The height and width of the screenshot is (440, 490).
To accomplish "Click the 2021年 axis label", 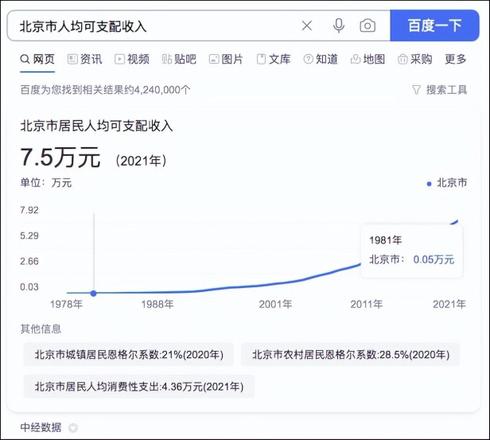I will 449,304.
